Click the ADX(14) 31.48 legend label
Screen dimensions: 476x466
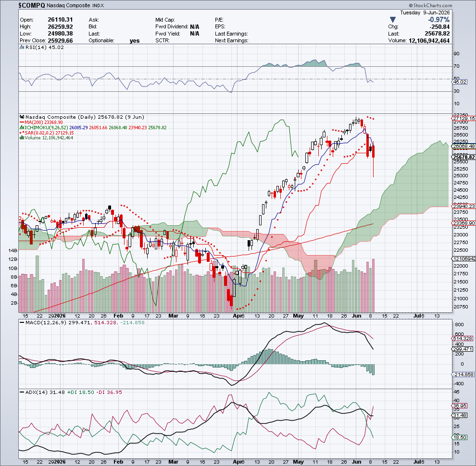click(x=45, y=392)
